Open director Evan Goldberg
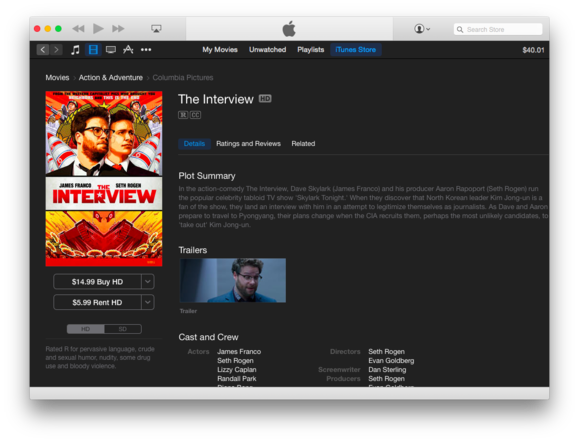This screenshot has width=579, height=442. click(x=391, y=360)
